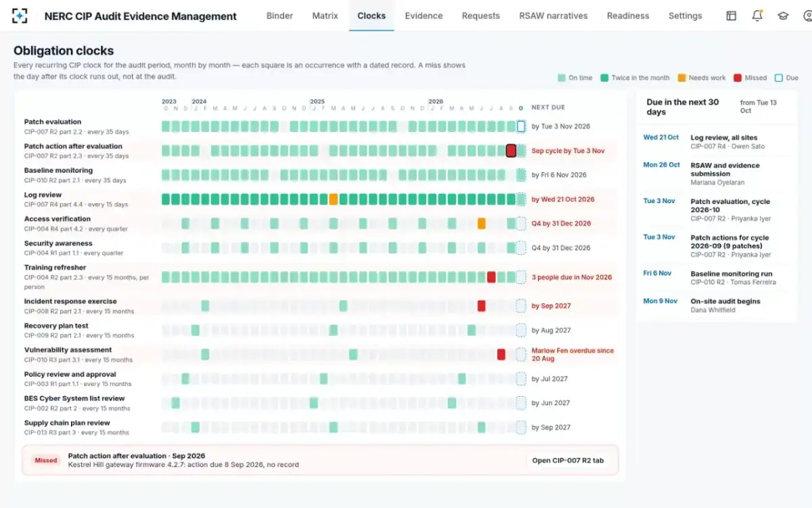Select the due square in Patch evaluation row
The image size is (812, 508).
point(521,127)
